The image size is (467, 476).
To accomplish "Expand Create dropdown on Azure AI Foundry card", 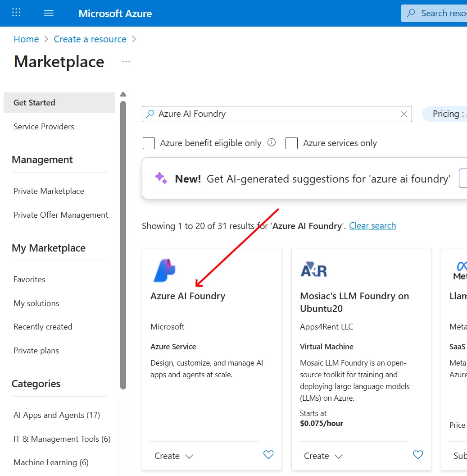I will click(174, 456).
